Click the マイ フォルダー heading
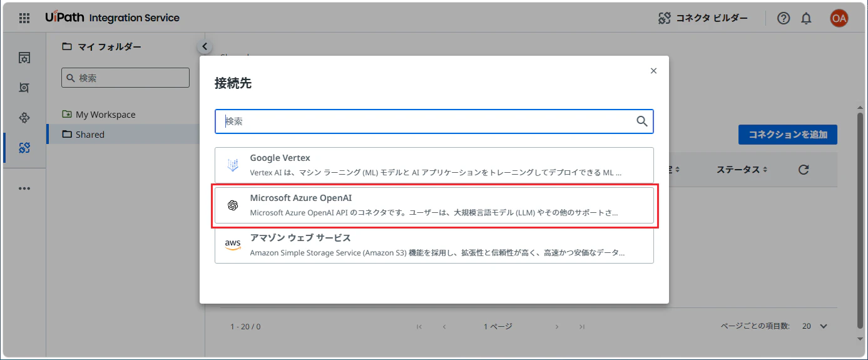868x360 pixels. 110,46
